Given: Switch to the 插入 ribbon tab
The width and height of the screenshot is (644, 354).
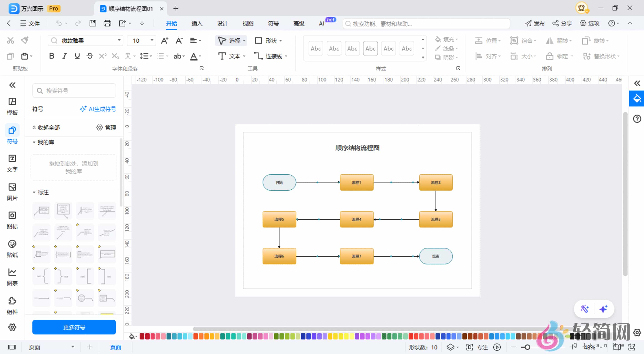Looking at the screenshot, I should tap(197, 23).
